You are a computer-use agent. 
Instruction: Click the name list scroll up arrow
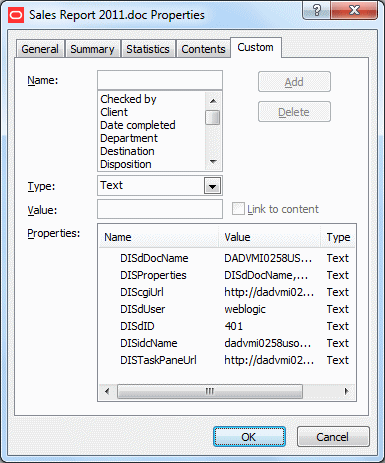(x=213, y=101)
